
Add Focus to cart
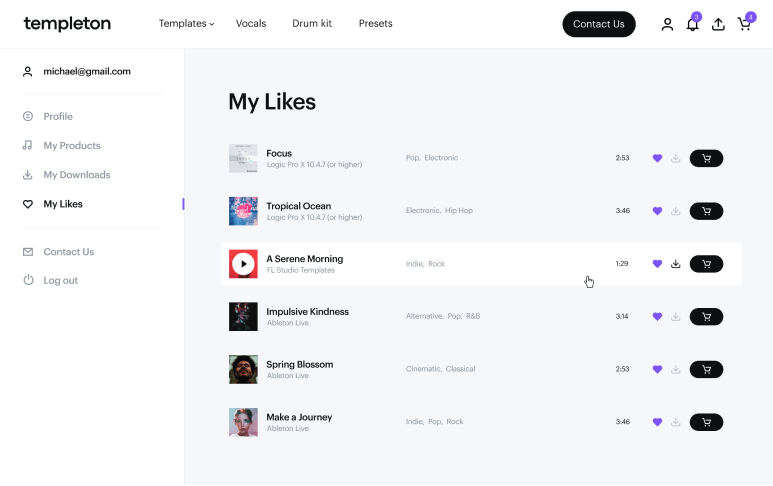(x=706, y=158)
